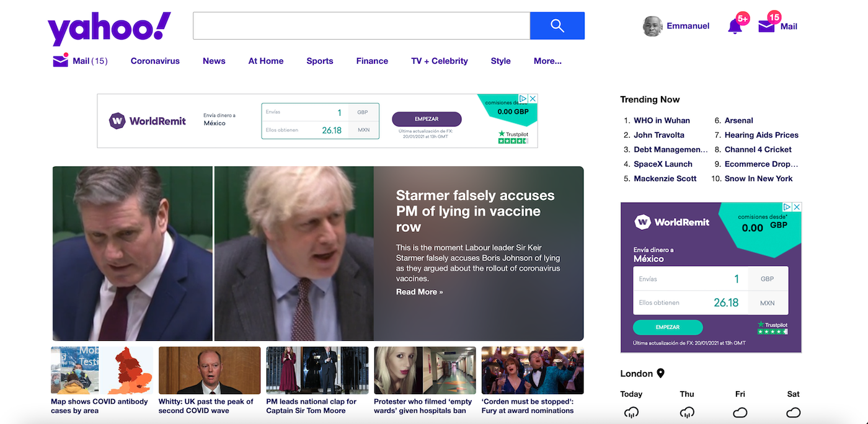Image resolution: width=868 pixels, height=424 pixels.
Task: Click headline PM leads national clap
Action: [311, 406]
